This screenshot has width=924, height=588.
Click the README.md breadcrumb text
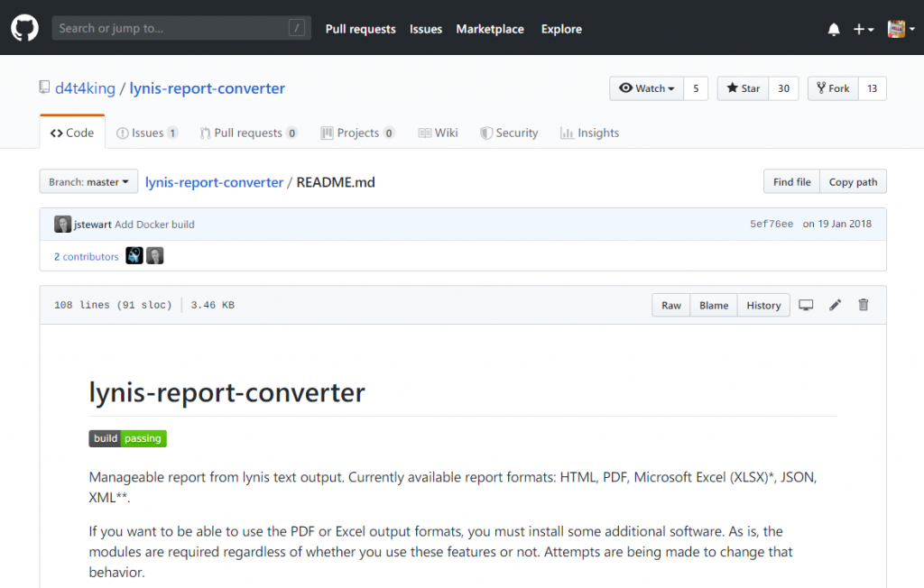click(x=336, y=182)
